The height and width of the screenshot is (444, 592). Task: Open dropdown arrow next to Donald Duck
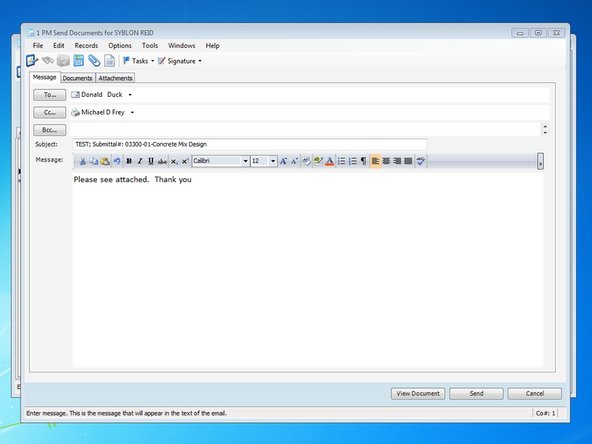[130, 95]
